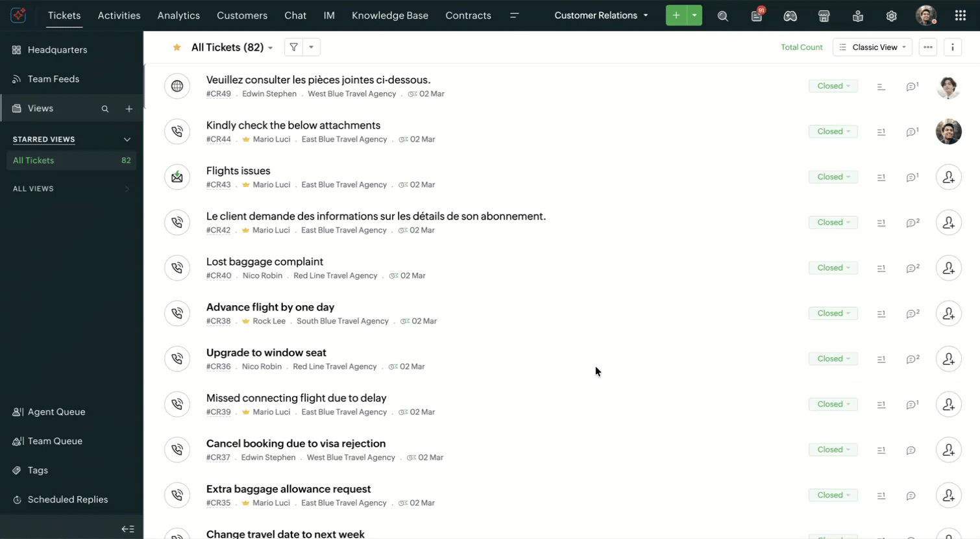This screenshot has width=980, height=539.
Task: View comments on Cancel booking due to visa rejection
Action: pos(911,450)
